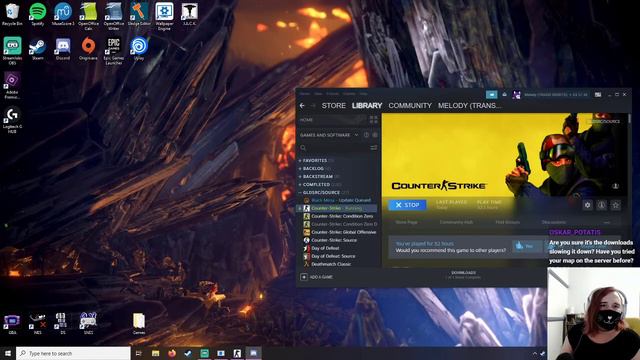The height and width of the screenshot is (360, 640).
Task: Click the Task View taskbar button
Action: pos(138,353)
